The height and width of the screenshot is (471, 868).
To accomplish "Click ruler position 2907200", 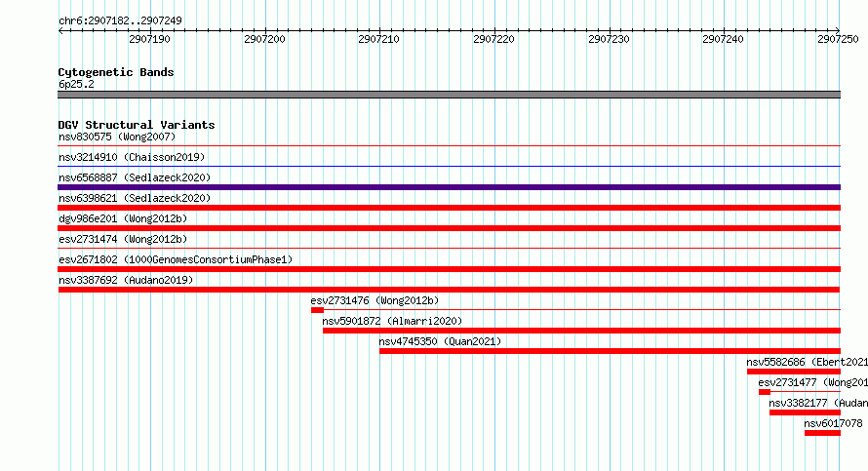I will pos(264,39).
